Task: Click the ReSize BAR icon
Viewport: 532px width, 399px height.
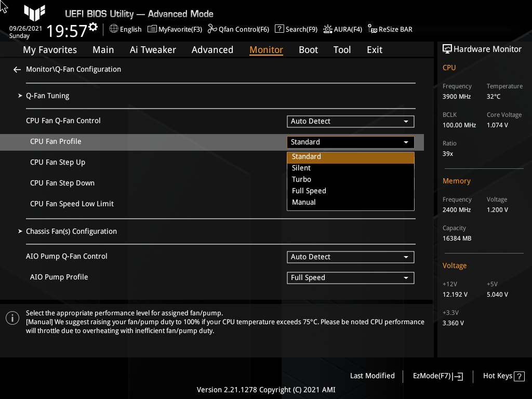Action: pyautogui.click(x=373, y=29)
